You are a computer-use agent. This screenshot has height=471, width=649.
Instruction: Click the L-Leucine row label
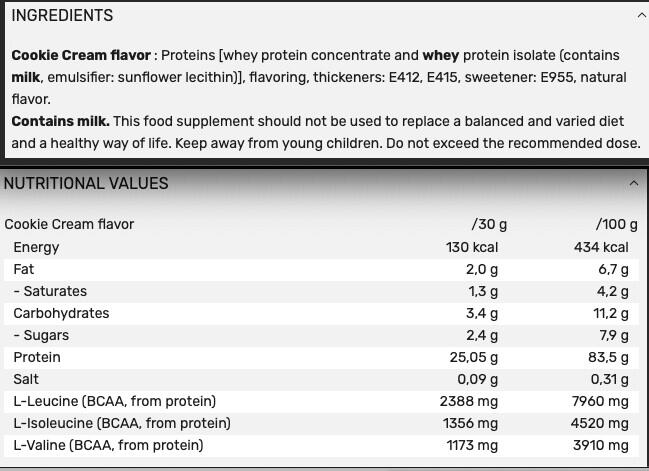point(114,401)
